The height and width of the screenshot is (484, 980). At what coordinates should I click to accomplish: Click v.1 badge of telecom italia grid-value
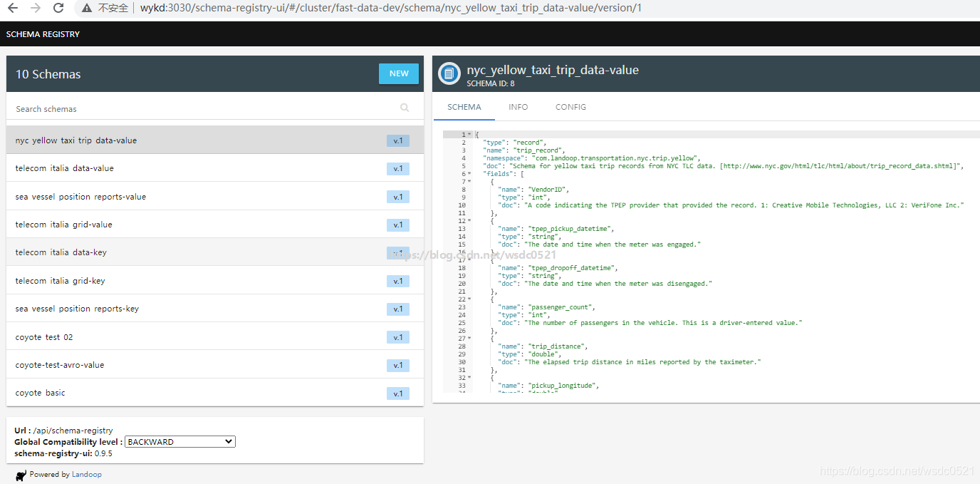tap(398, 225)
